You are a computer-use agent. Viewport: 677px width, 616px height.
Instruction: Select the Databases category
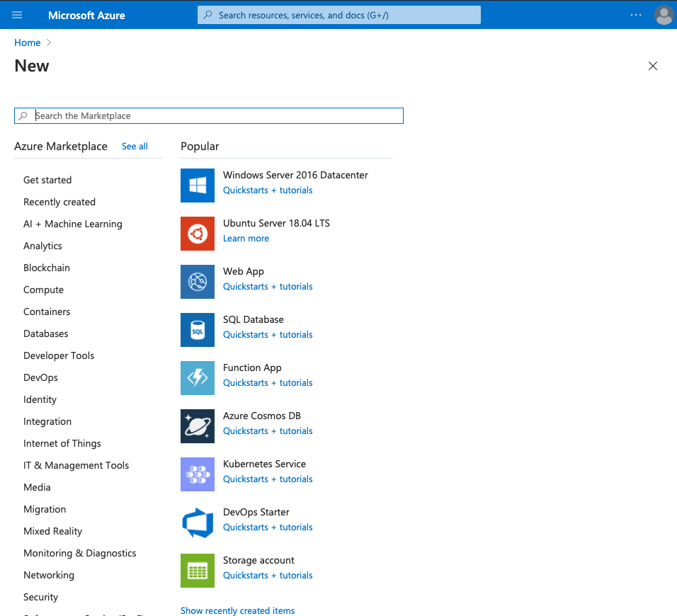point(45,333)
